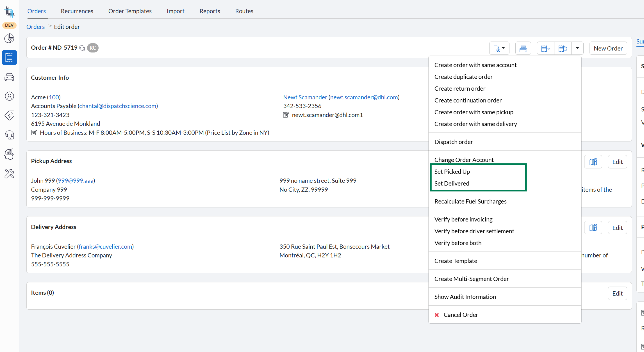644x352 pixels.
Task: Click Edit button in Items section
Action: 617,293
